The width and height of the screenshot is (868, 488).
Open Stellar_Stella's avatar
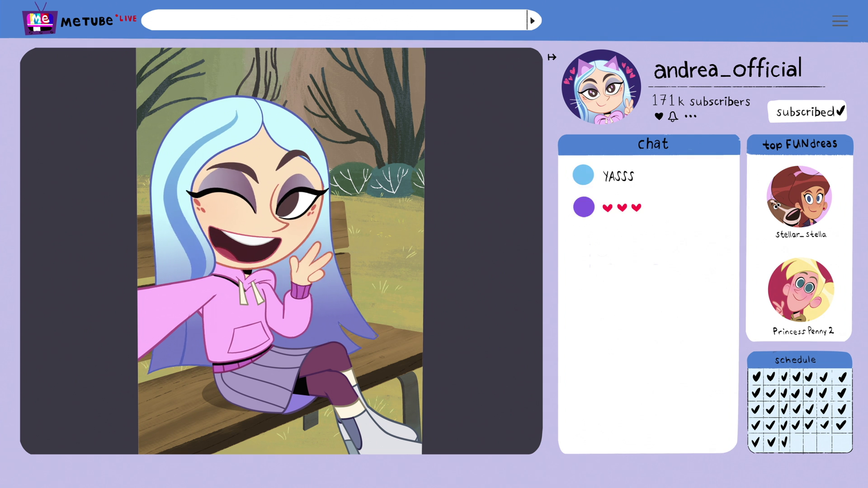tap(799, 197)
